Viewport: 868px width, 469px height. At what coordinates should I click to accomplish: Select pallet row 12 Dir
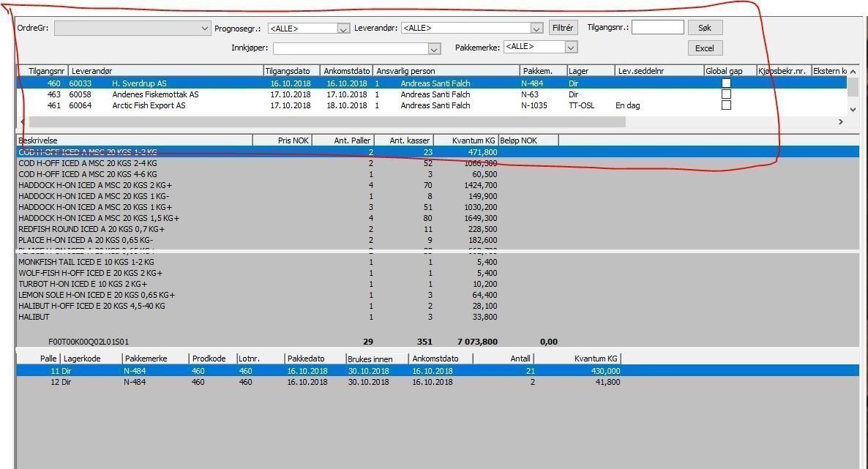(x=438, y=382)
